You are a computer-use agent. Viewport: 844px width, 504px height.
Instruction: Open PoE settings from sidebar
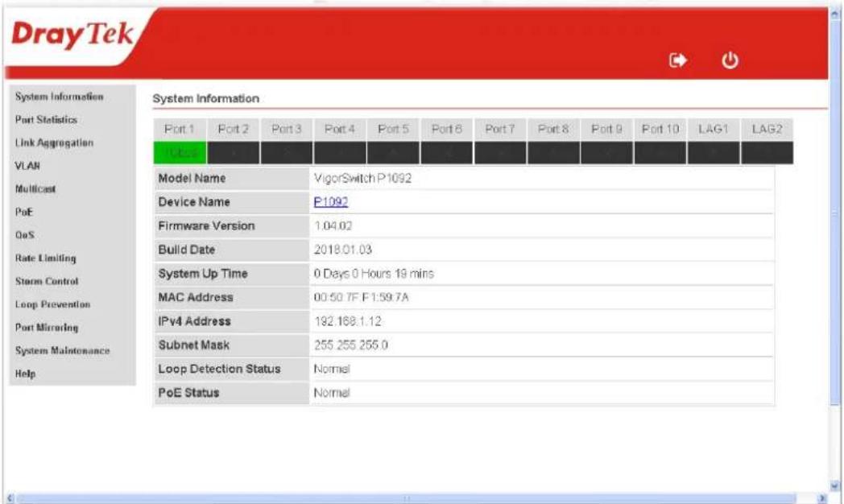click(x=23, y=212)
